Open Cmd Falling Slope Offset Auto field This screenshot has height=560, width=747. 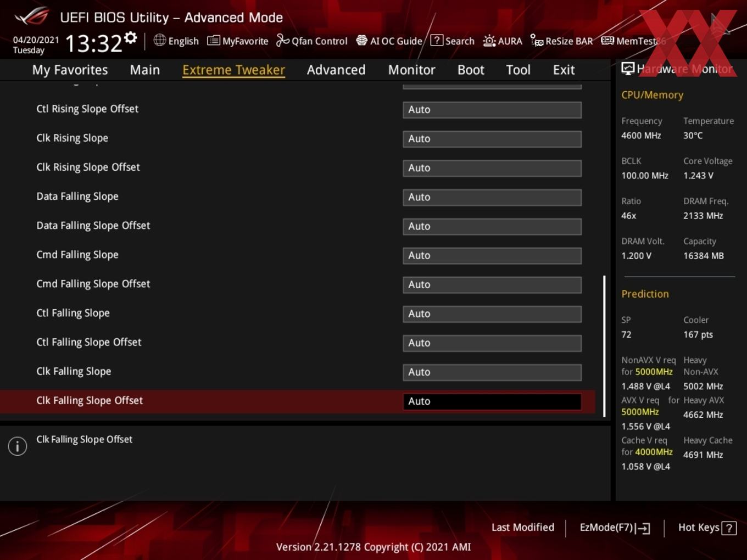click(492, 284)
